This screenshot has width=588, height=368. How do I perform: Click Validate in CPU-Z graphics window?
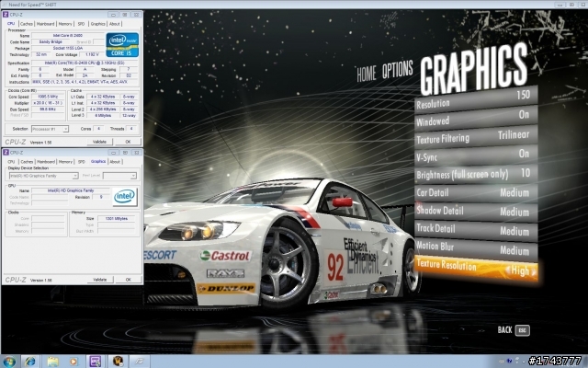tap(99, 280)
